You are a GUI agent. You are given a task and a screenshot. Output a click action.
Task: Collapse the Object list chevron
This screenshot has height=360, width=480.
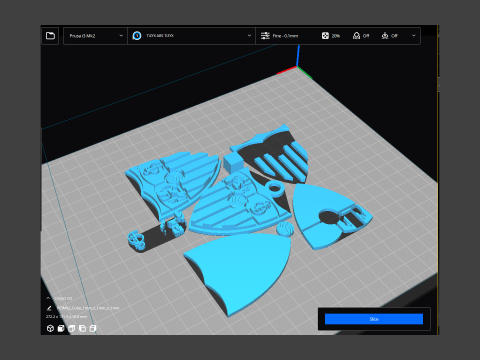pyautogui.click(x=48, y=298)
